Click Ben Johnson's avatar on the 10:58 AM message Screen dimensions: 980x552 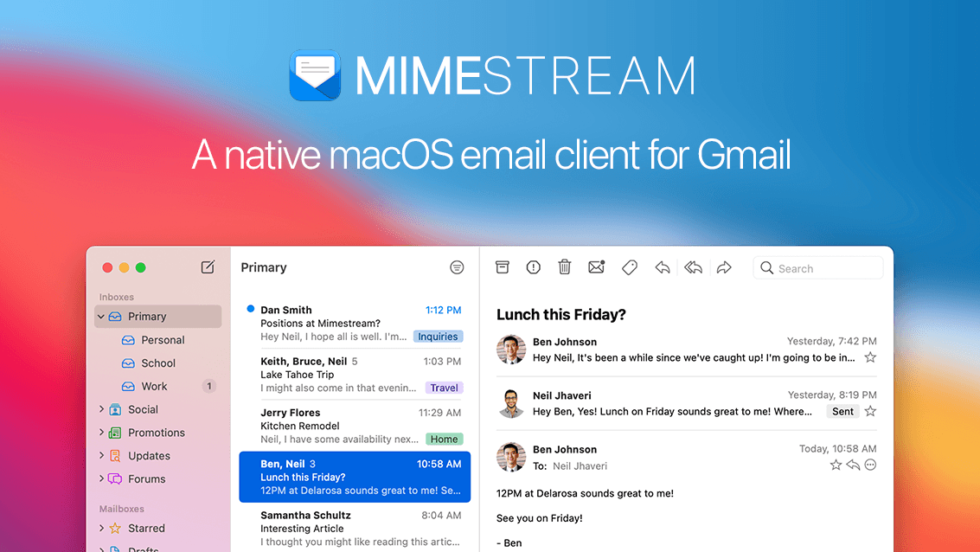point(511,457)
